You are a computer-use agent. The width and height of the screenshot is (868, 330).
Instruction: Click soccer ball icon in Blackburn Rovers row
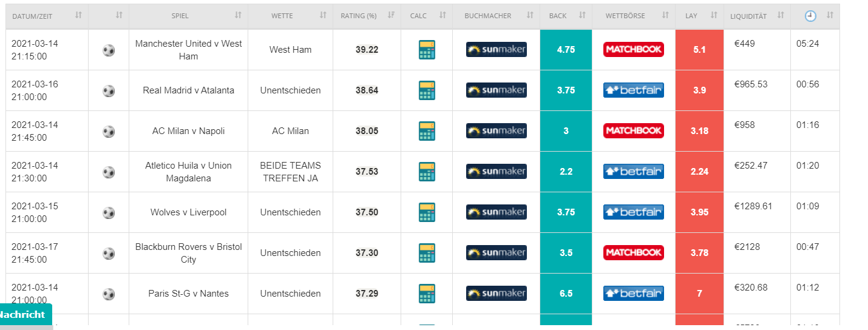pyautogui.click(x=109, y=254)
